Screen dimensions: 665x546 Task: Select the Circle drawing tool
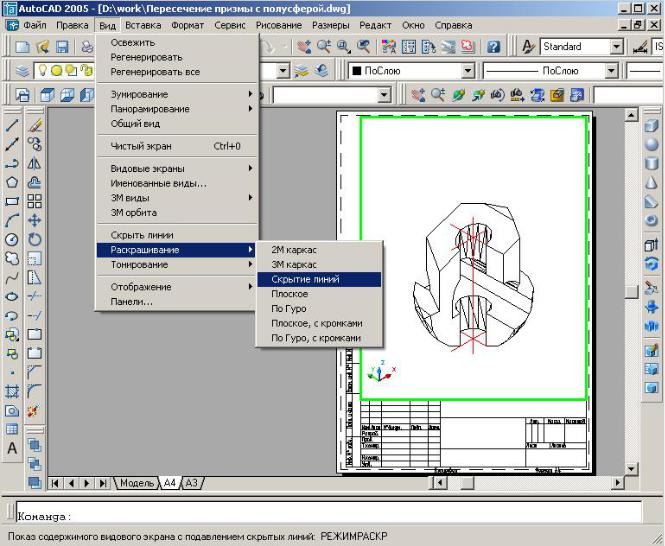click(x=12, y=240)
